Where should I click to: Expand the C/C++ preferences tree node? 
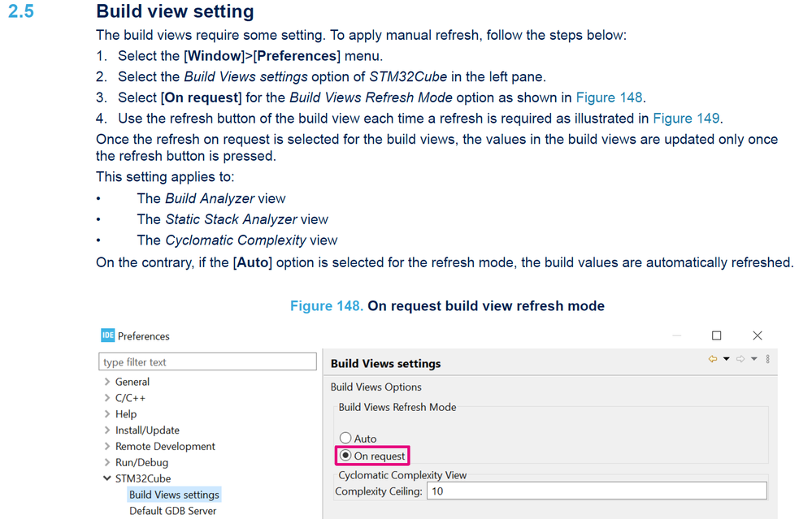(x=107, y=397)
